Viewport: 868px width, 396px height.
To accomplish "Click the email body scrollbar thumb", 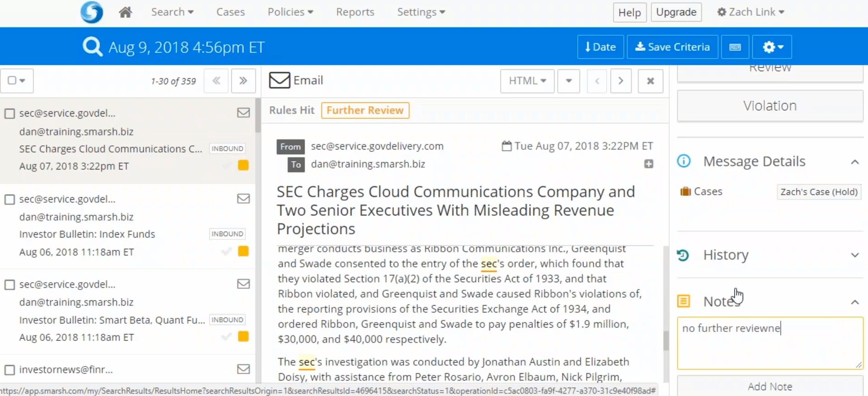I will (666, 340).
